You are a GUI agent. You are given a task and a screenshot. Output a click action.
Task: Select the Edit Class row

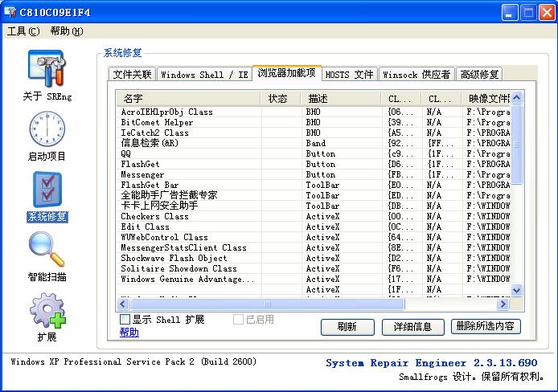314,227
